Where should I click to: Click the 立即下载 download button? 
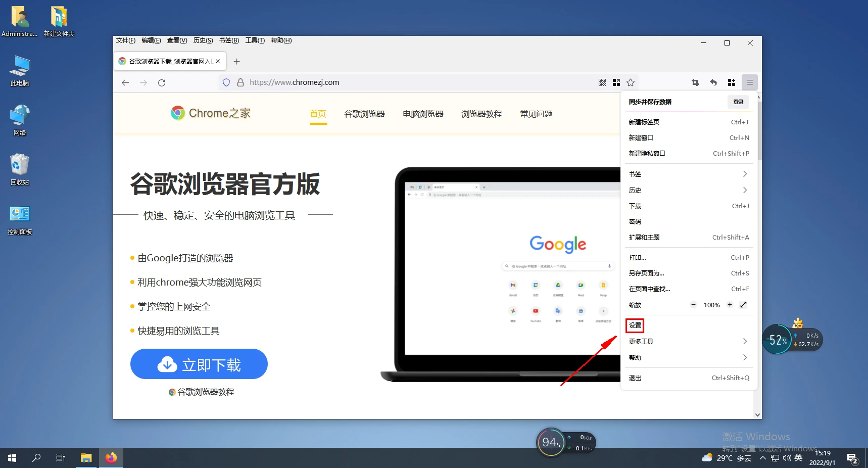[199, 364]
